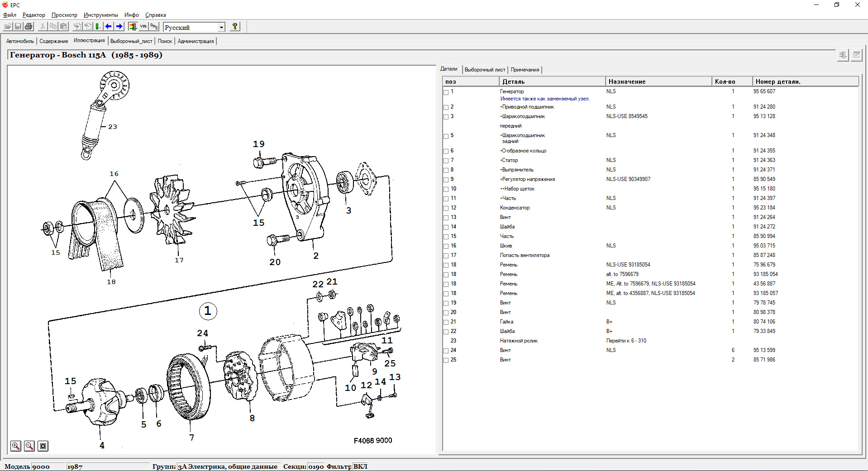868x471 pixels.
Task: Click the EPC application icon in title bar
Action: click(5, 5)
